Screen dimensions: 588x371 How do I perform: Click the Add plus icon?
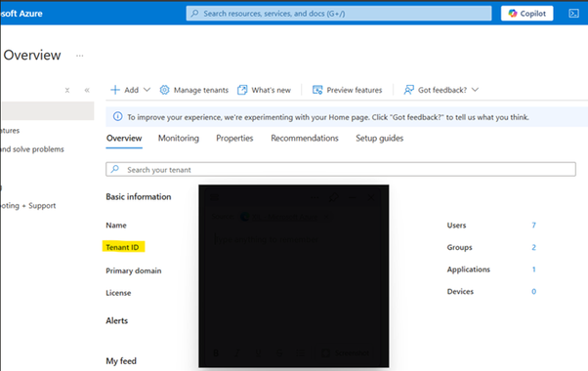point(115,90)
